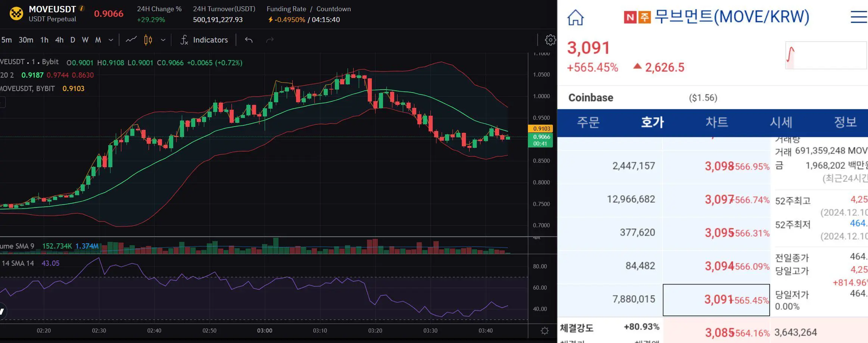Go to home icon in MOVE/KRW panel
Image resolution: width=868 pixels, height=343 pixels.
pos(575,17)
